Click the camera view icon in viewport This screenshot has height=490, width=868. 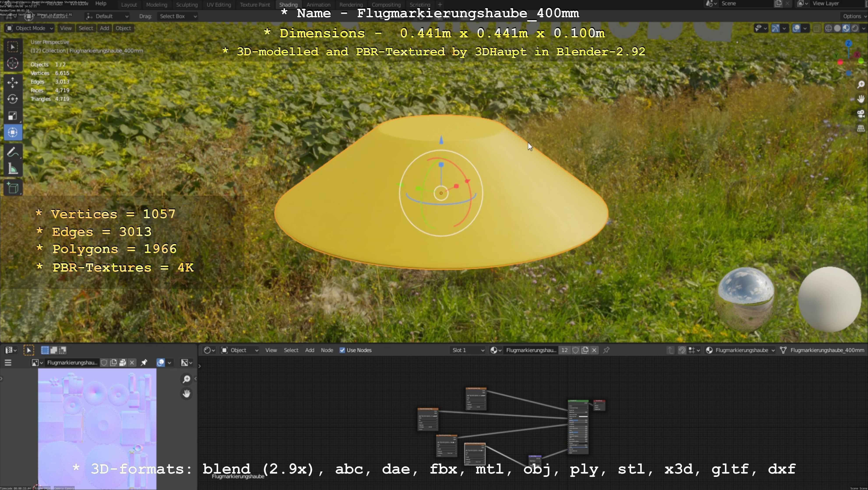point(861,114)
